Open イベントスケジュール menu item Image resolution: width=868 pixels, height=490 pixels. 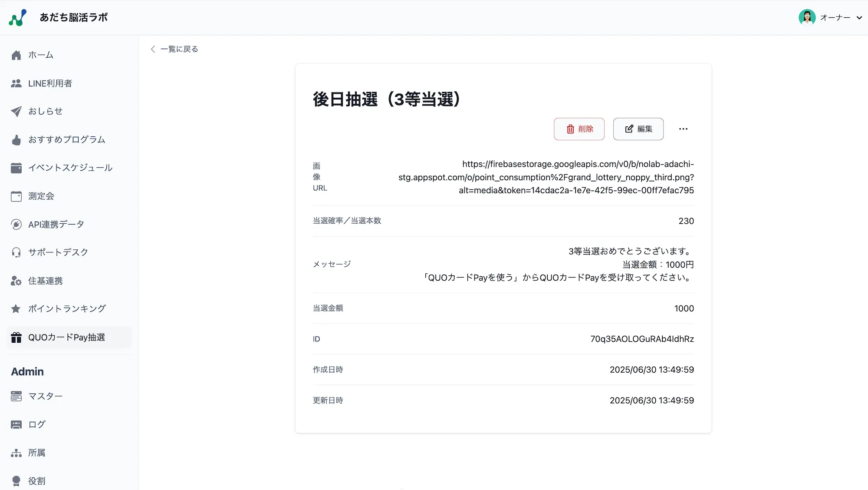(x=70, y=168)
